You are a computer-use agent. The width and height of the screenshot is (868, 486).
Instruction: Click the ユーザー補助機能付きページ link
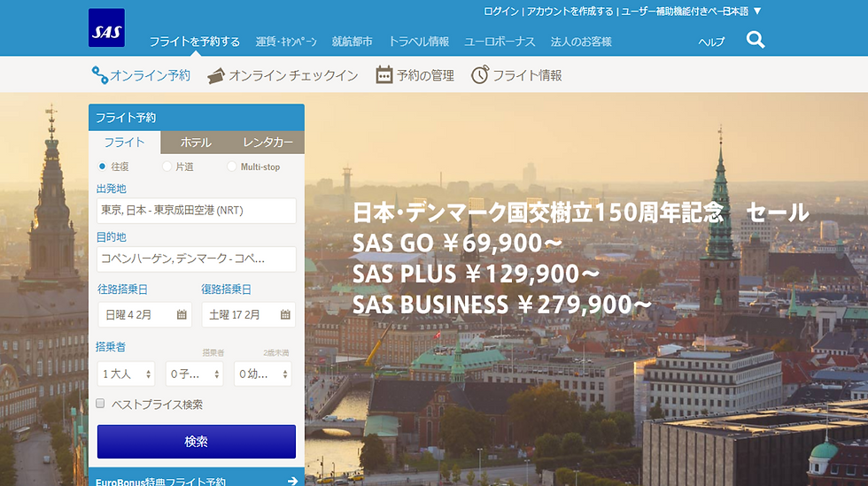coord(672,12)
